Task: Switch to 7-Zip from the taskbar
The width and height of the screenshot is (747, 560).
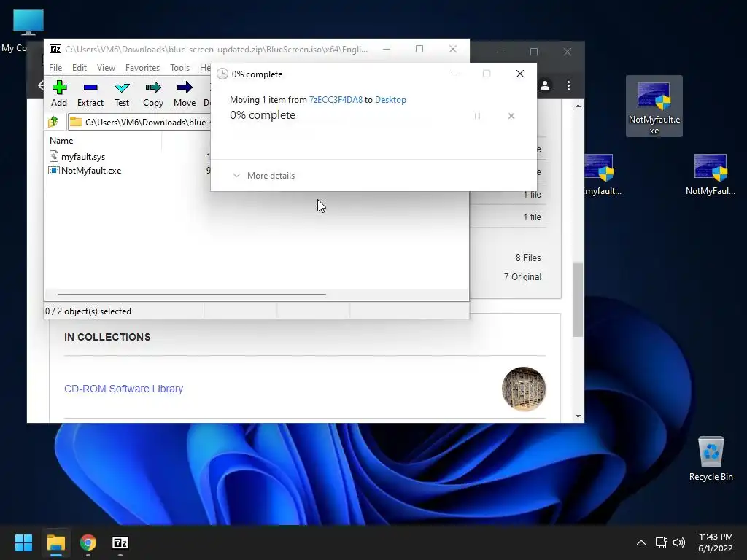Action: [x=120, y=542]
